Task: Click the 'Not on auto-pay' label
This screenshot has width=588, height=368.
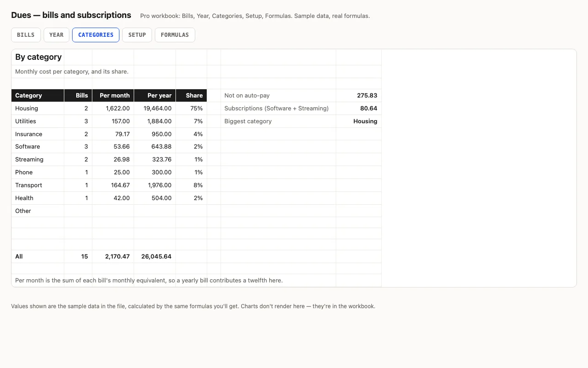Action: click(x=278, y=96)
